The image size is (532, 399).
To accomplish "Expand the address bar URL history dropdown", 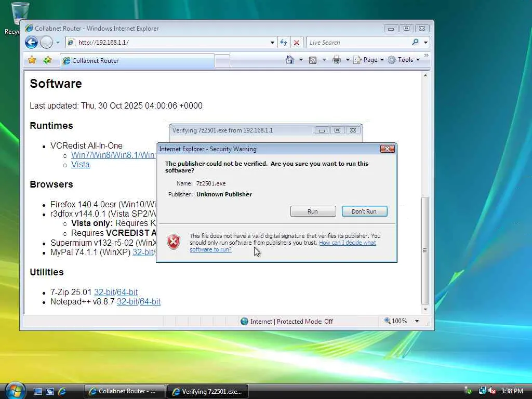I will (272, 43).
